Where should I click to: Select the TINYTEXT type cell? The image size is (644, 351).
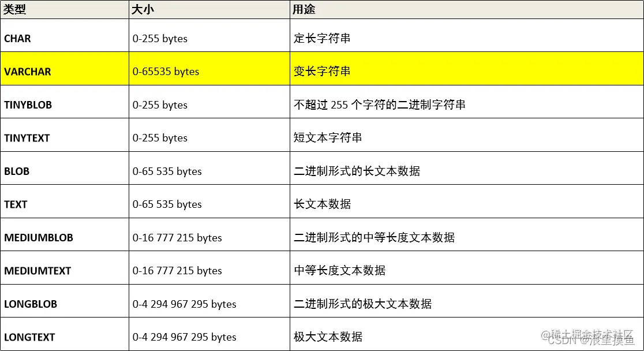coord(65,135)
